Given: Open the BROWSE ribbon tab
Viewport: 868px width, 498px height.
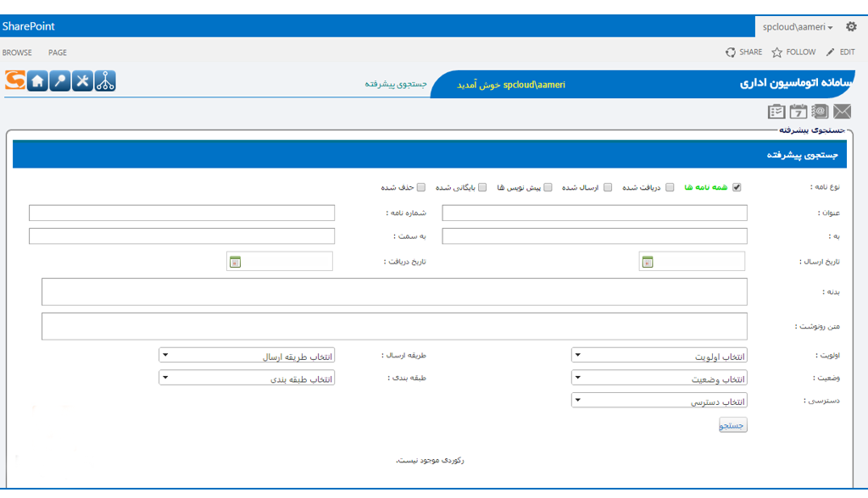Looking at the screenshot, I should [17, 53].
